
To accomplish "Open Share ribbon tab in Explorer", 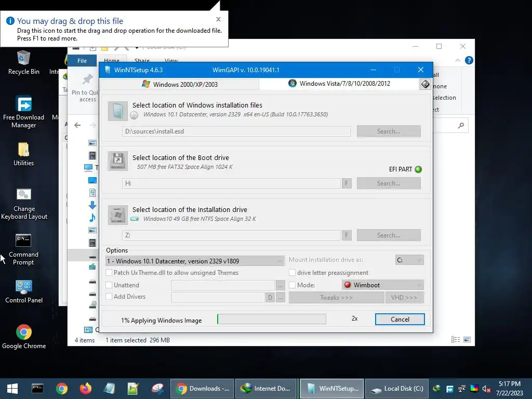I will coord(142,60).
